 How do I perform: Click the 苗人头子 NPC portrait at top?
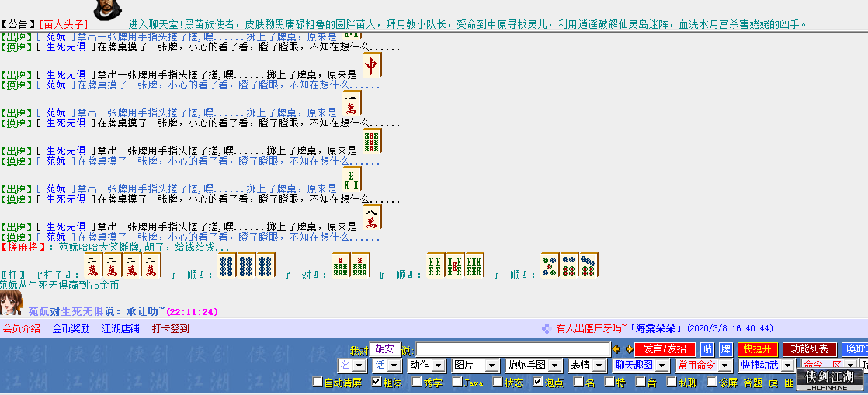click(x=109, y=10)
